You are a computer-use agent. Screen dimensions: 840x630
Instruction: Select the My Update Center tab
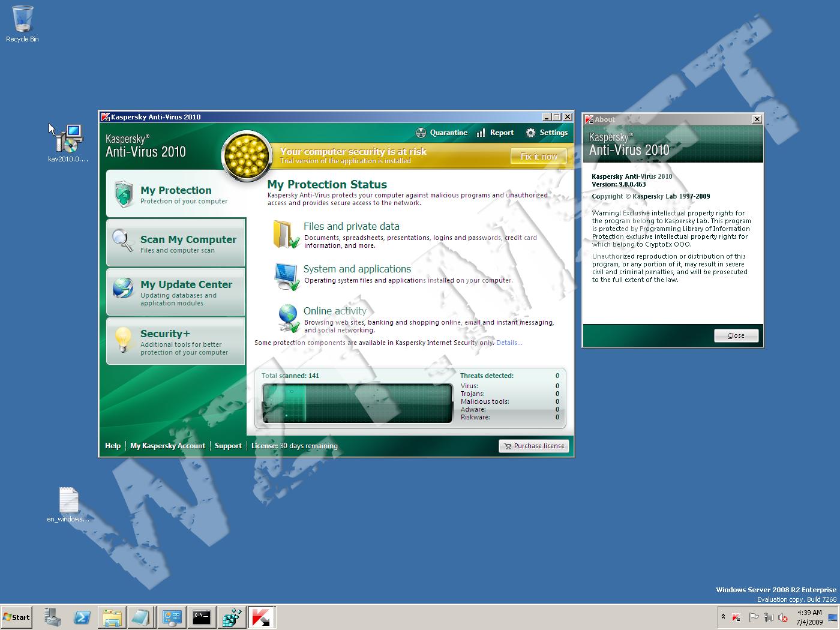[176, 292]
